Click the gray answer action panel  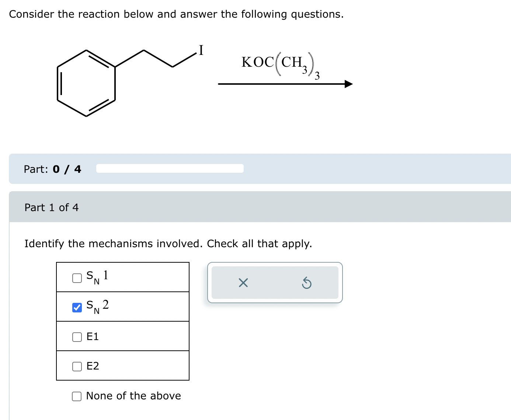[x=275, y=283]
